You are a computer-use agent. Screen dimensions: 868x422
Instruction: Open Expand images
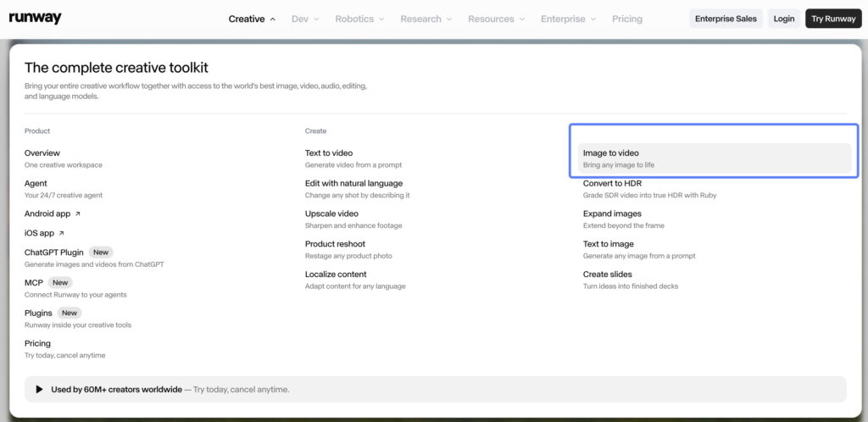click(x=612, y=214)
